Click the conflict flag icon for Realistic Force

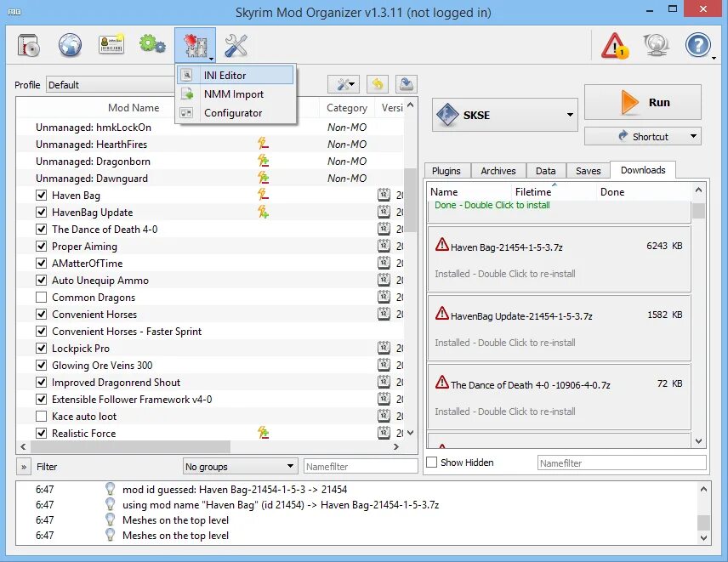[264, 433]
